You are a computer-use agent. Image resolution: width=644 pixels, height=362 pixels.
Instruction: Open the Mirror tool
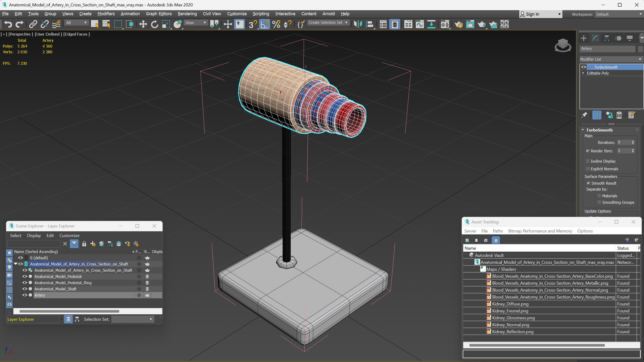(358, 24)
